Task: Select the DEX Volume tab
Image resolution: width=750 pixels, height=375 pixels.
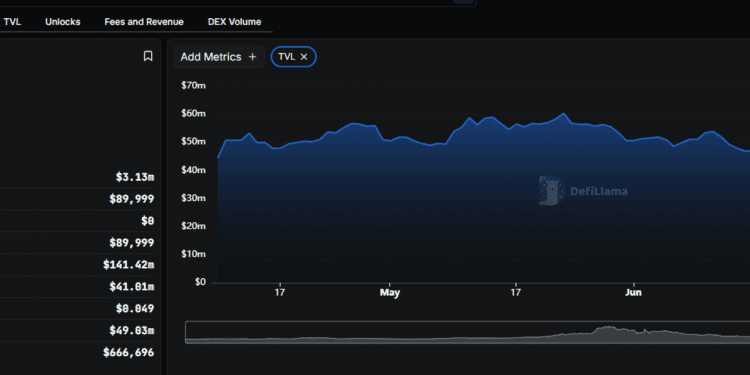Action: 234,22
